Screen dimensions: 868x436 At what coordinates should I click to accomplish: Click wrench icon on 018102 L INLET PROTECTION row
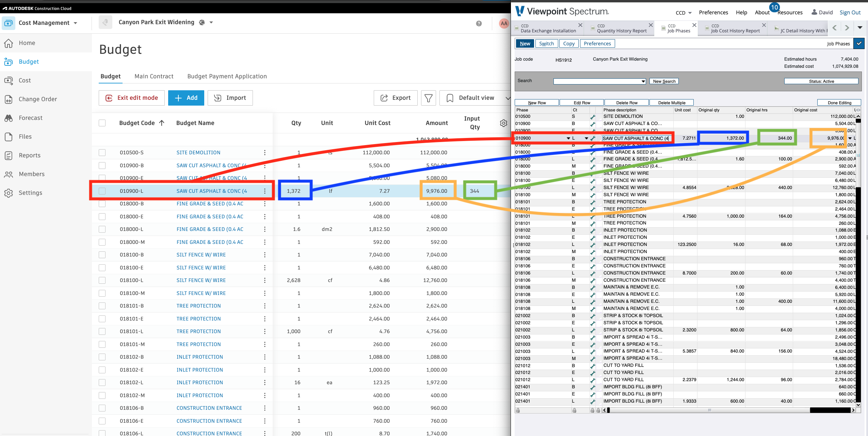[x=593, y=245]
